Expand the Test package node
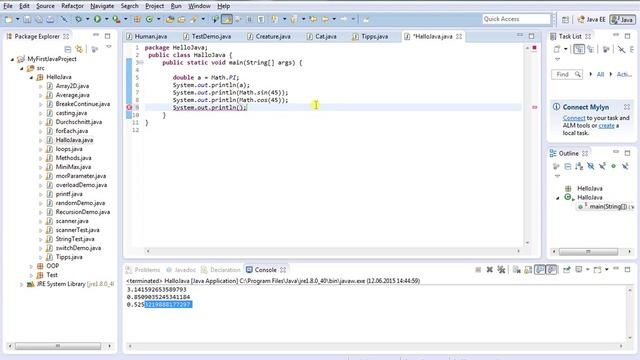640x360 pixels. tap(31, 275)
